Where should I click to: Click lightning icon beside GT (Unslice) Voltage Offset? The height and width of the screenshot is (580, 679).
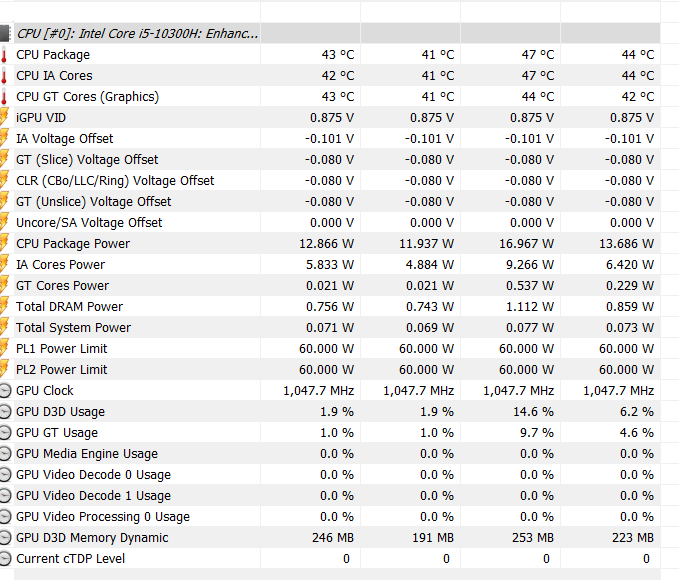[x=4, y=202]
